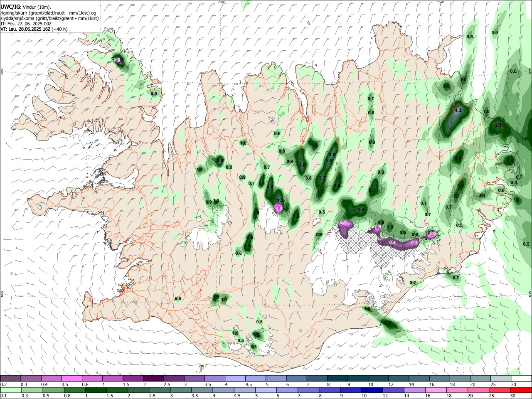Select the 2.4 precipitation value on the map
Screen dimensions: 532x399
tap(361, 210)
